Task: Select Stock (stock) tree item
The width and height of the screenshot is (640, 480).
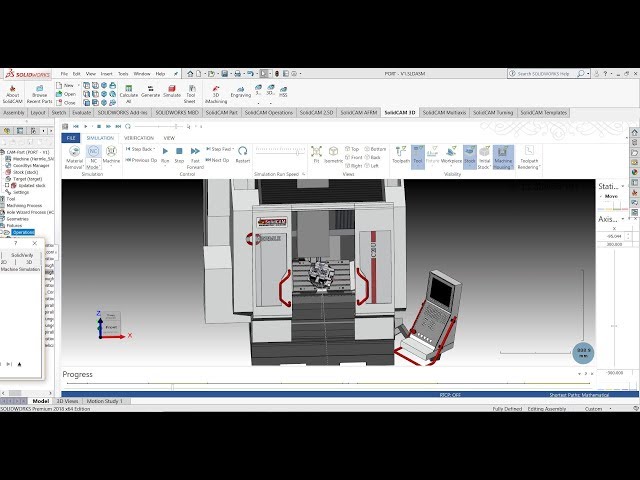Action: pos(25,172)
